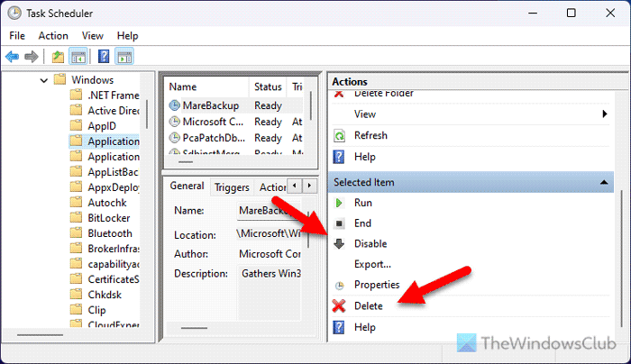Open the View menu in the menu bar
Screen dimensions: 631x364
tap(93, 36)
